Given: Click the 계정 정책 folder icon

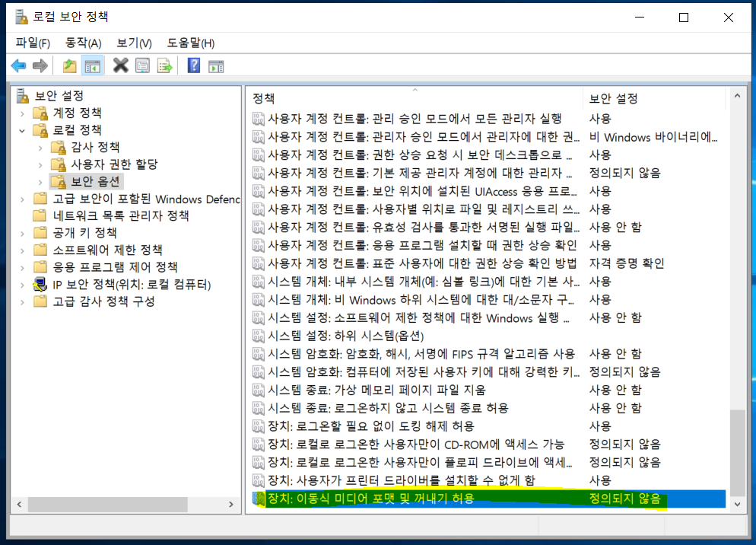Looking at the screenshot, I should 40,113.
